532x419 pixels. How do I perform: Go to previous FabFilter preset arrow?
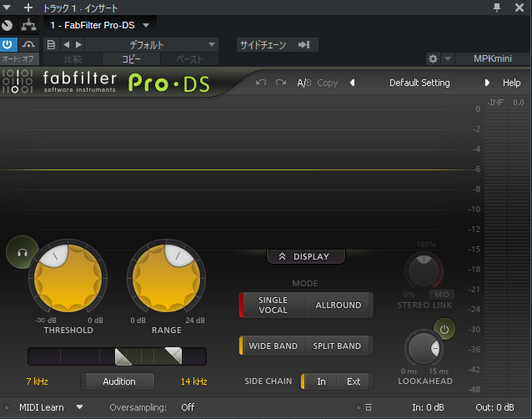[353, 83]
